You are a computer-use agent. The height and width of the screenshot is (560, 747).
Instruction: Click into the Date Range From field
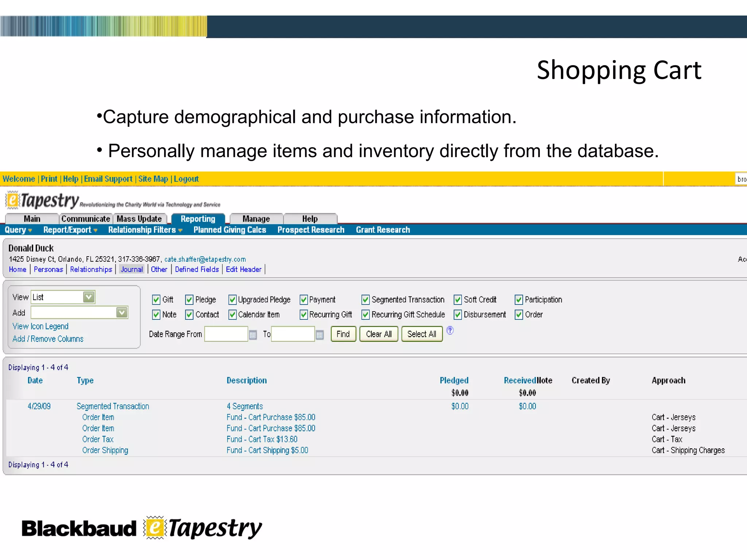226,334
